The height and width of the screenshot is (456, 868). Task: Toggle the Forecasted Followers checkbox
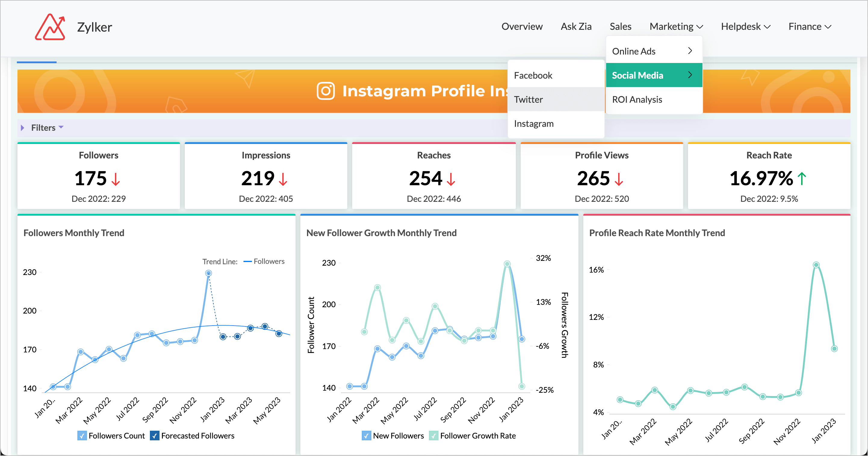(x=154, y=436)
